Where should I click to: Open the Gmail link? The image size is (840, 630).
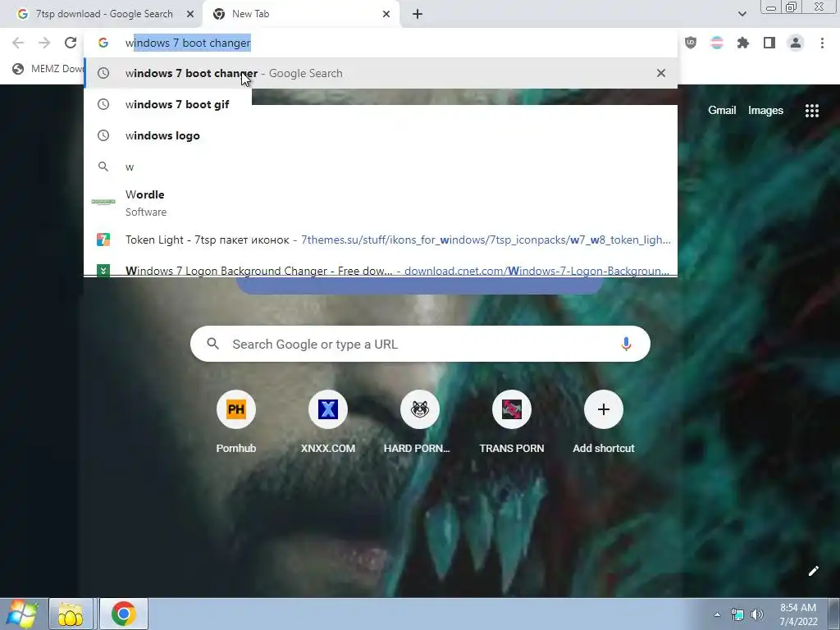point(722,111)
